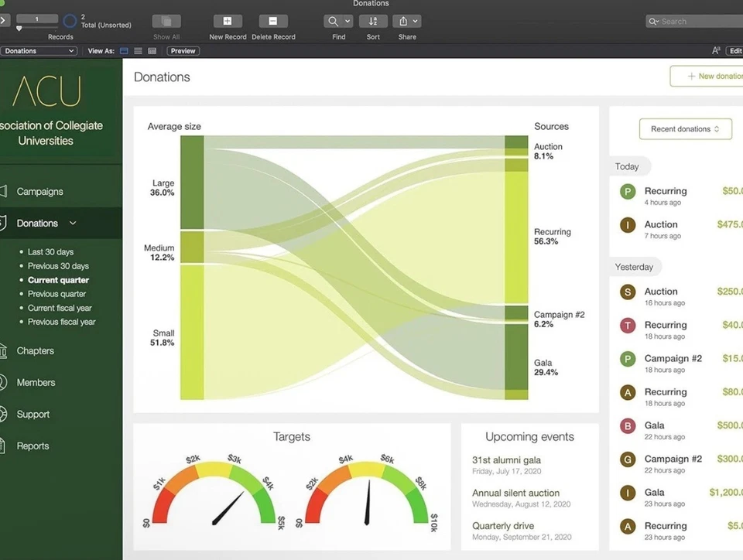Click the Auction 8.1% source label
743x560 pixels.
(548, 152)
